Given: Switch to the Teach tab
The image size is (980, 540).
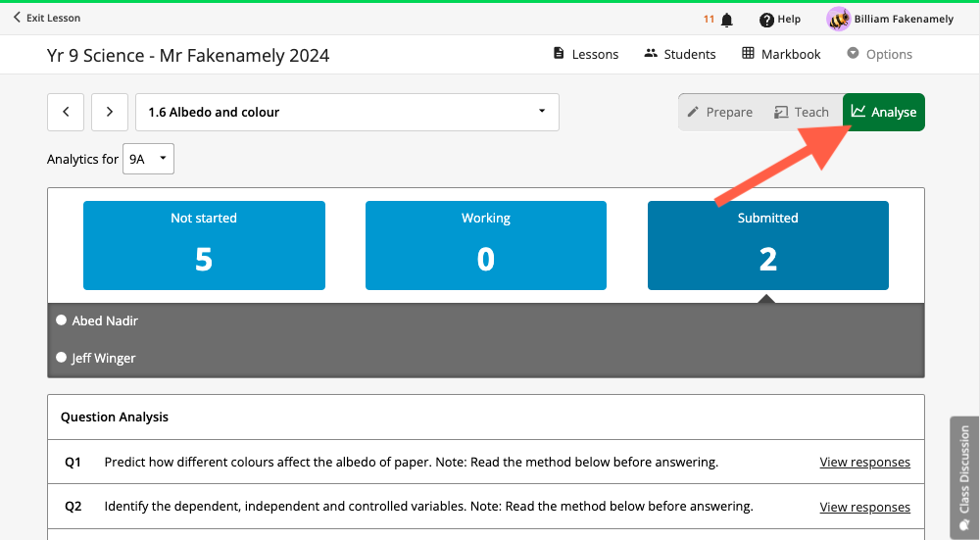Looking at the screenshot, I should (x=802, y=112).
